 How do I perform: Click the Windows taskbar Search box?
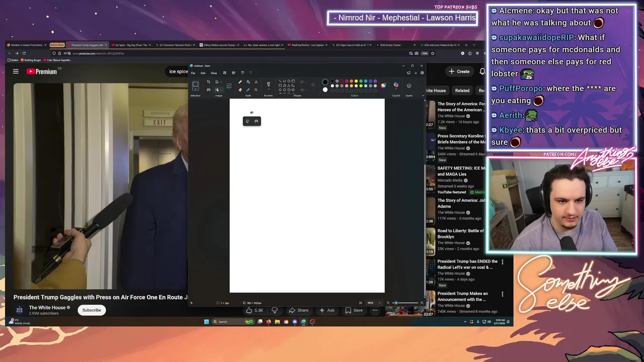point(233,322)
